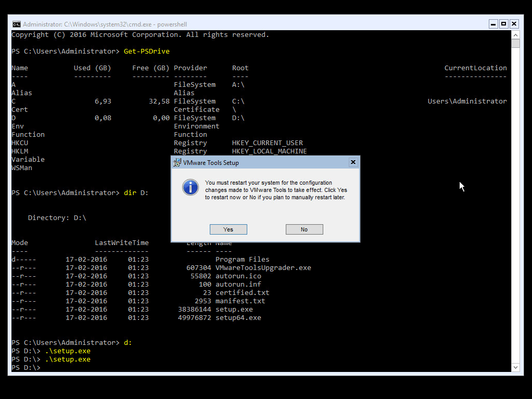Click Yes to restart the system now
532x399 pixels.
229,229
